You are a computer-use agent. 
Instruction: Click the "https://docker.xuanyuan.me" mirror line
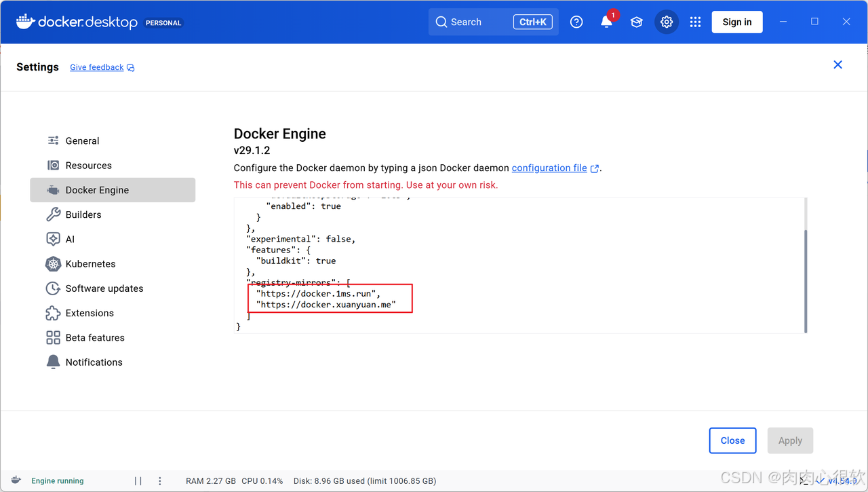pyautogui.click(x=326, y=305)
